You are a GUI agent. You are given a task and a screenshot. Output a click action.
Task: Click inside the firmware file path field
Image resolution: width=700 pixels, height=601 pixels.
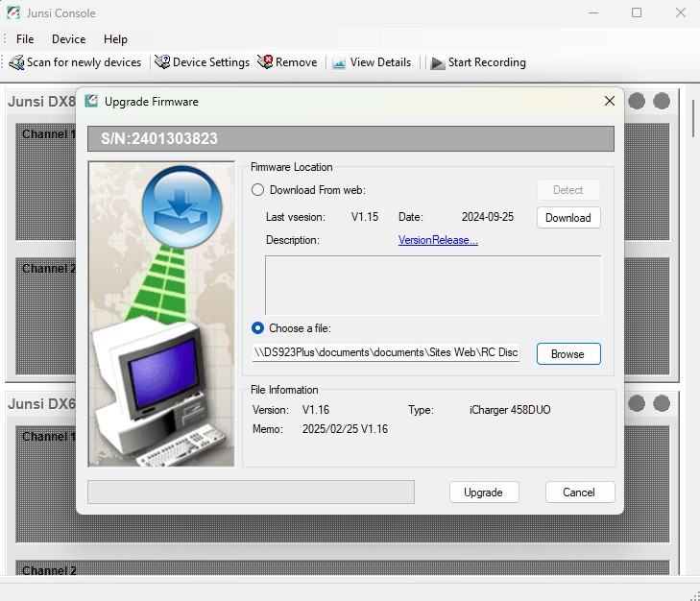(386, 353)
